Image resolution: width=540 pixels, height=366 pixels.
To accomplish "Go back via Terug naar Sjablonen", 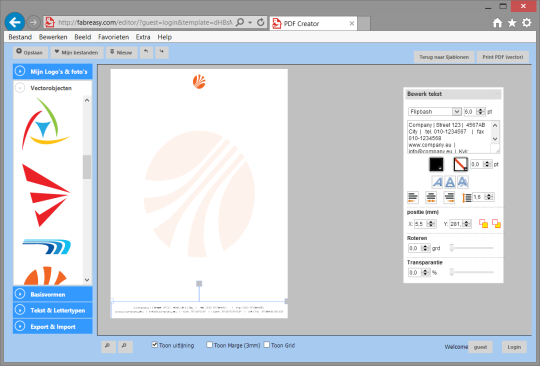I will (444, 57).
